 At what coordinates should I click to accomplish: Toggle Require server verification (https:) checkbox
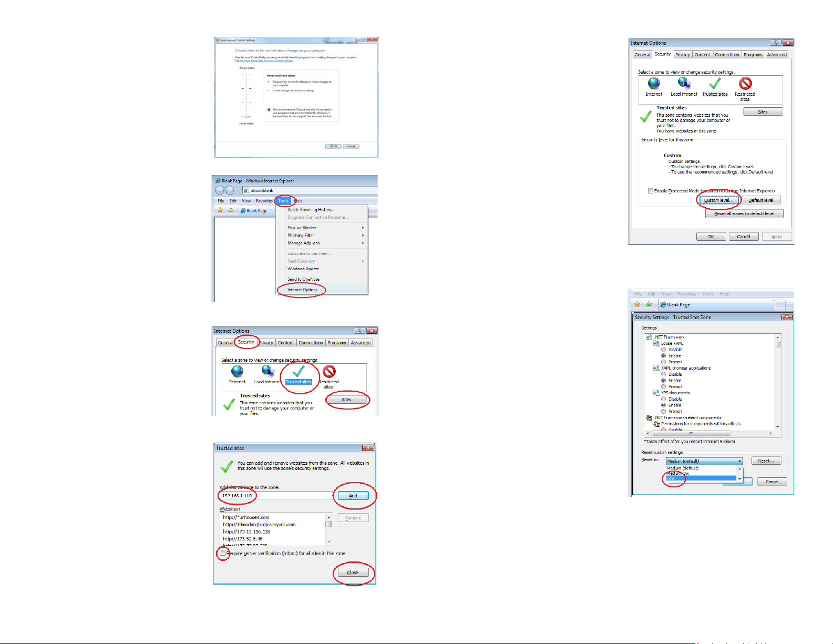click(223, 553)
